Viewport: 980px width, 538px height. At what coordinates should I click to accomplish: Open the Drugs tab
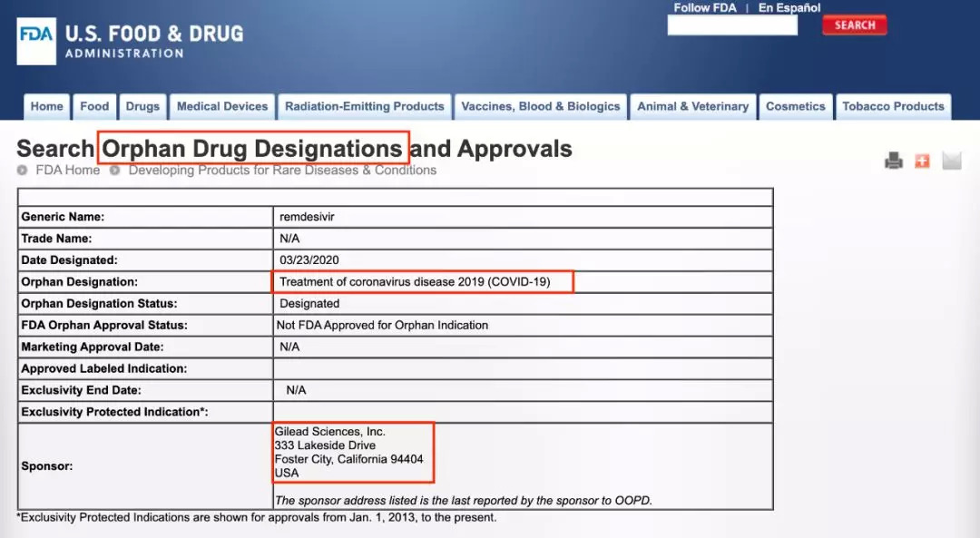coord(142,106)
